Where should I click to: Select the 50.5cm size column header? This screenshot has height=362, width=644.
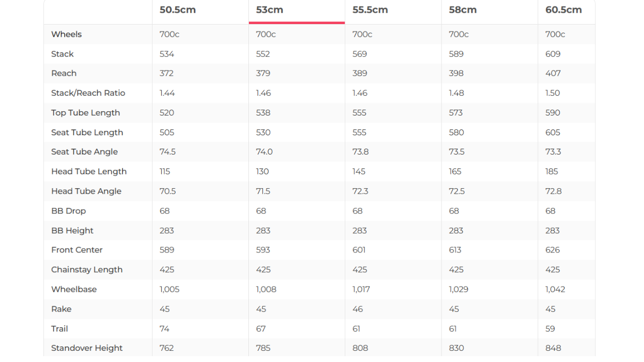click(x=177, y=10)
